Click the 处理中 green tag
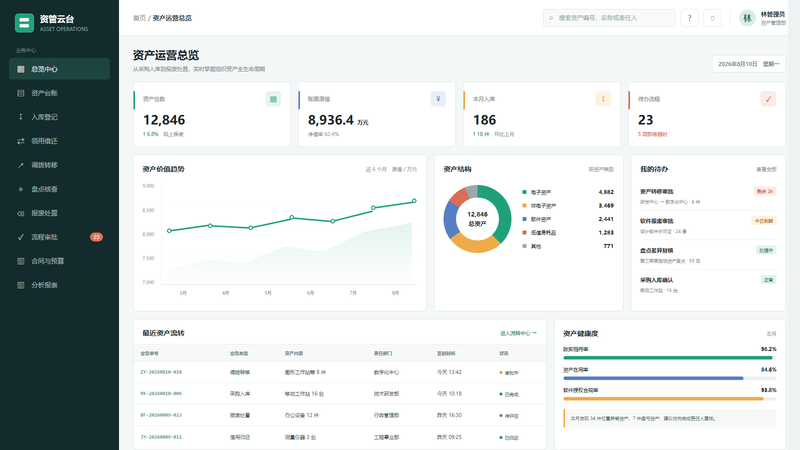 766,251
